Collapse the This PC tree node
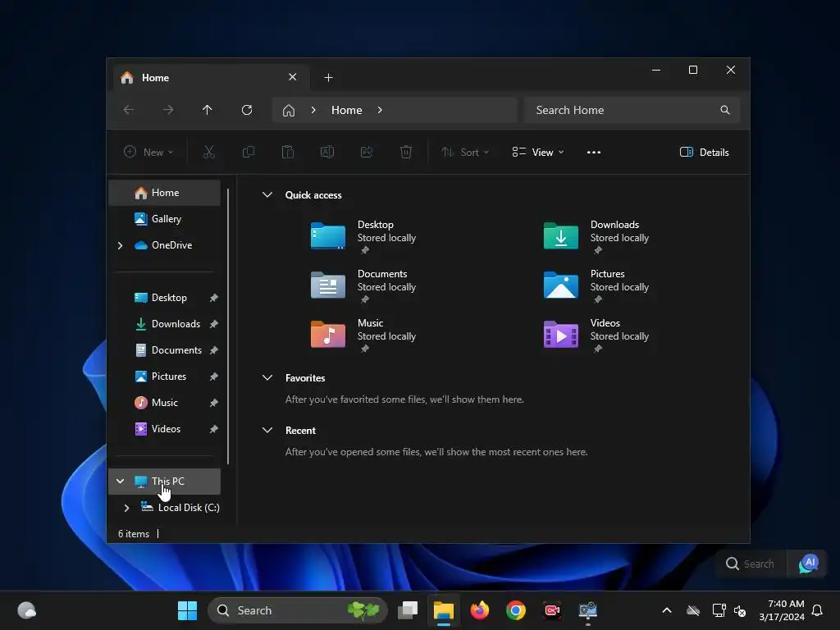Image resolution: width=840 pixels, height=630 pixels. 121,482
